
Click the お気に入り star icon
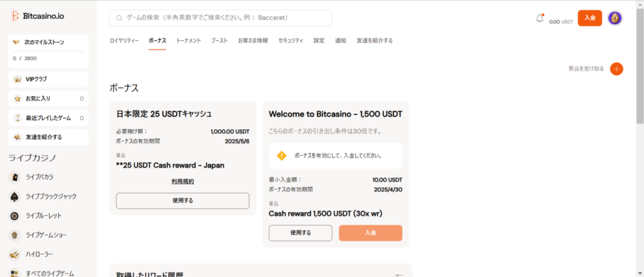(x=17, y=99)
